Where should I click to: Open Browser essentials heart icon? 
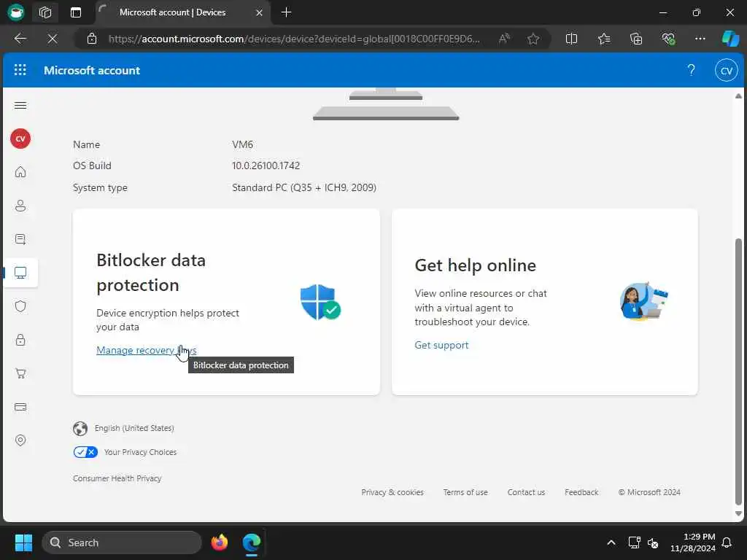point(668,39)
